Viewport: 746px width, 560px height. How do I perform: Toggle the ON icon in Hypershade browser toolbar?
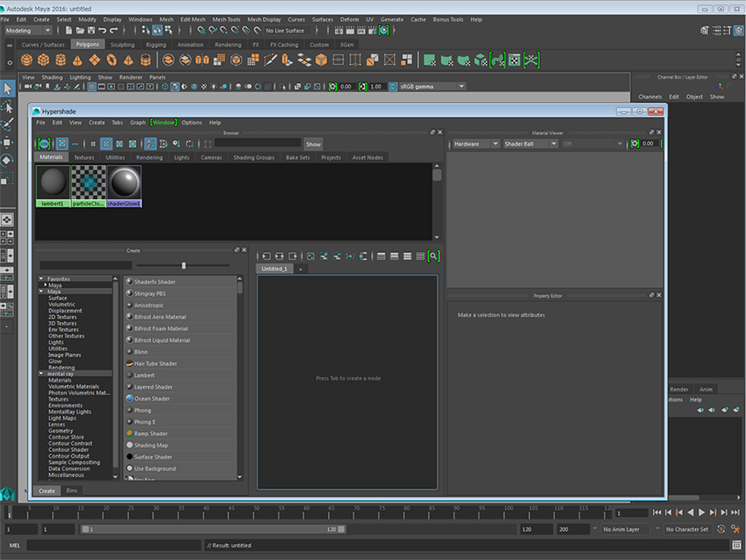(44, 143)
